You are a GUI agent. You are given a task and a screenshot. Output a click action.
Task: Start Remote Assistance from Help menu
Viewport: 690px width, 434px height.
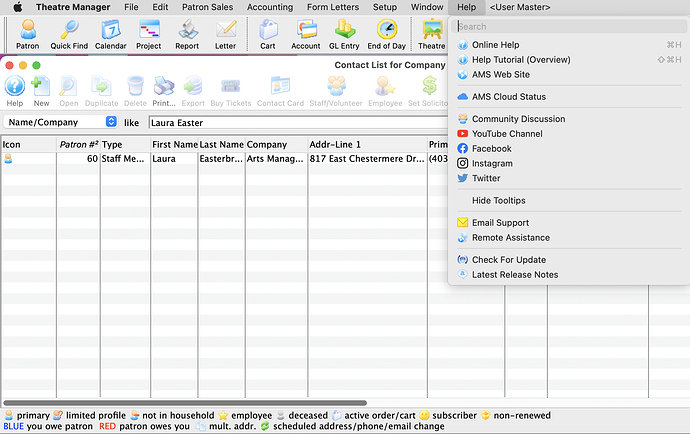pyautogui.click(x=569, y=238)
